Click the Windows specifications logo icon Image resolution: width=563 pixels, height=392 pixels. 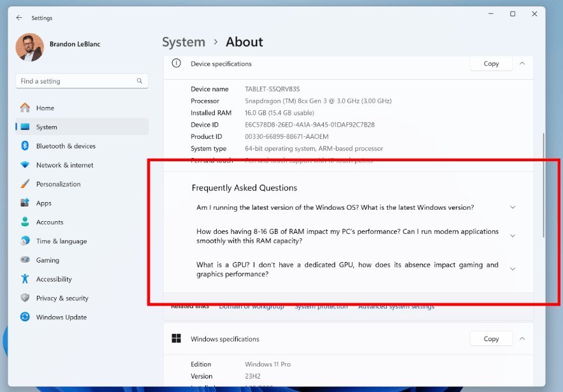click(x=176, y=338)
